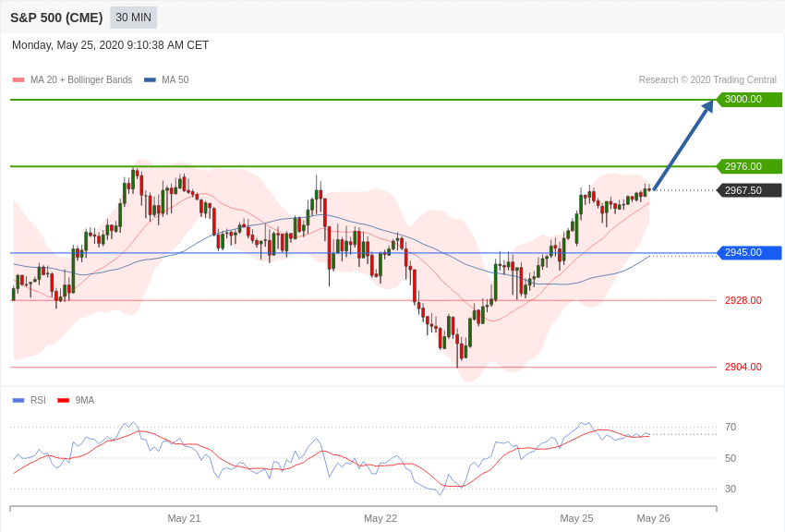Click the blue RSI legend swatch
The width and height of the screenshot is (785, 532).
coord(18,400)
